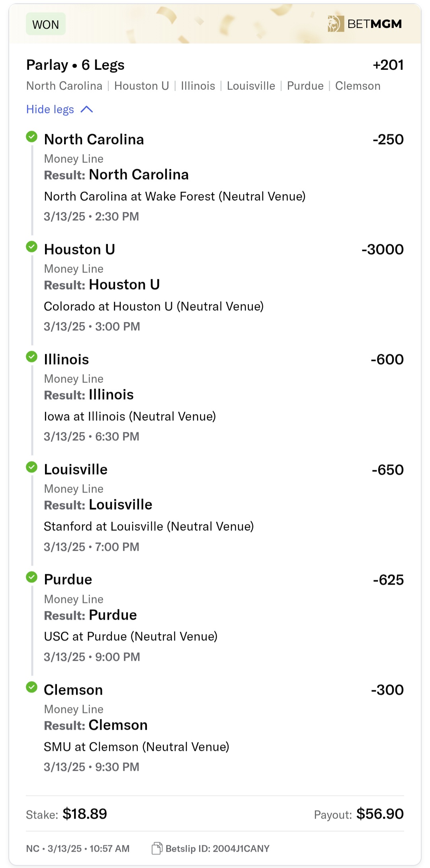Viewport: 430px width, 868px height.
Task: Select the parlay odds +201
Action: tap(388, 65)
